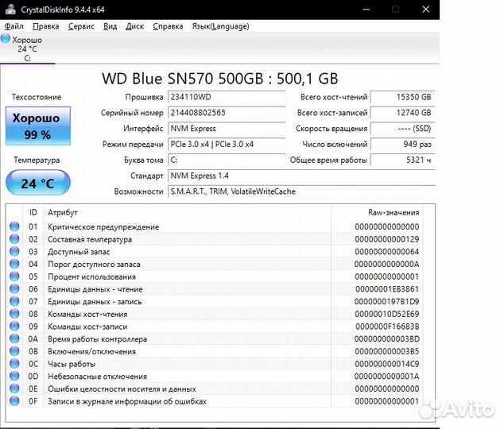Click raw value 00000001EB3861

[387, 289]
